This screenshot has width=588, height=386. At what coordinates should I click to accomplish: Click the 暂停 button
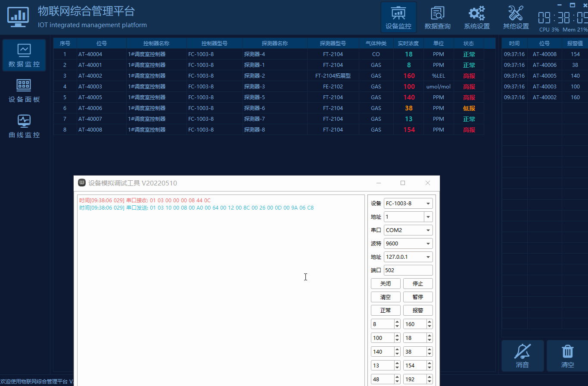tap(418, 297)
